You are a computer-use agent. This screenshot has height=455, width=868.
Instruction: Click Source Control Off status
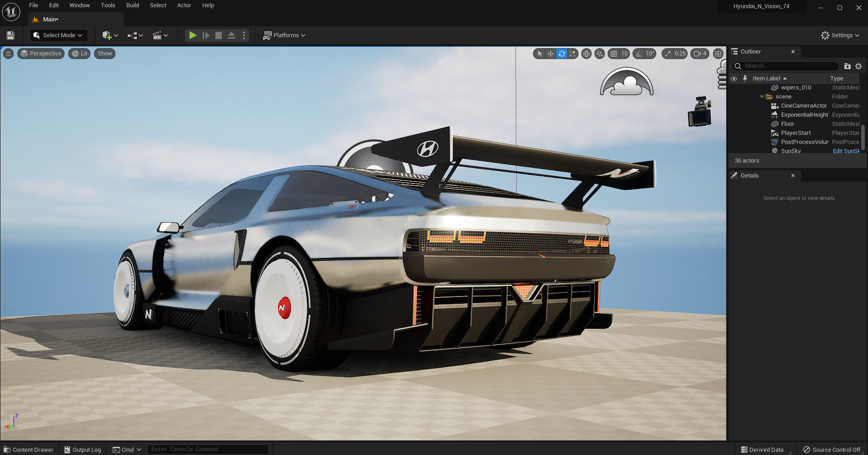point(832,450)
